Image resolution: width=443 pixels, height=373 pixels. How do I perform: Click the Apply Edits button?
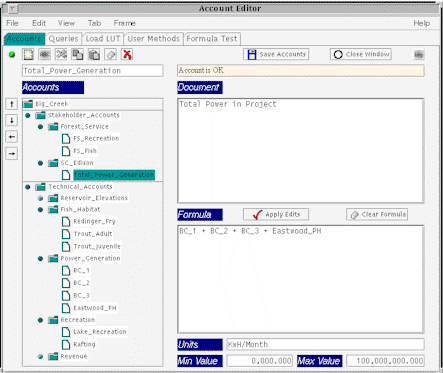point(276,214)
